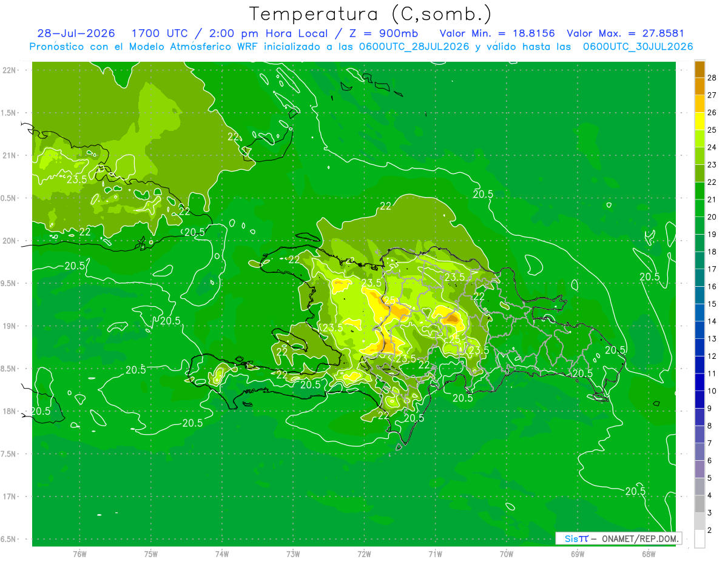Click the '70W' longitude axis label

click(507, 554)
